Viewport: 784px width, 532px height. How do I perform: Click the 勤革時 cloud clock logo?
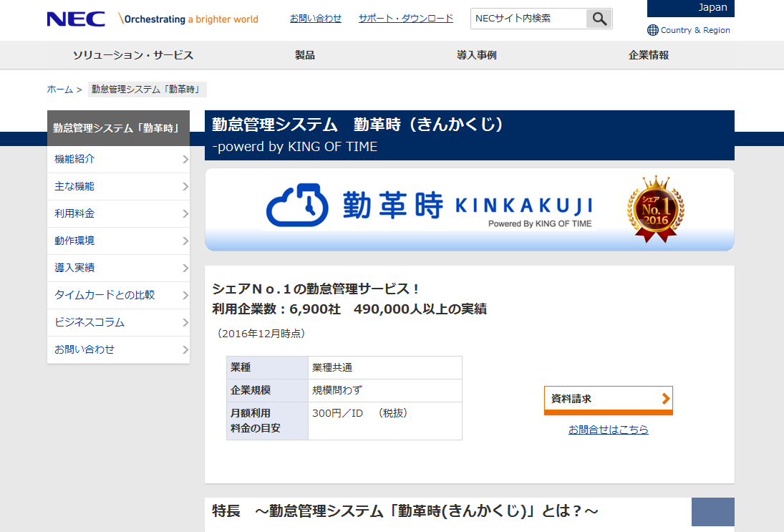click(x=298, y=205)
